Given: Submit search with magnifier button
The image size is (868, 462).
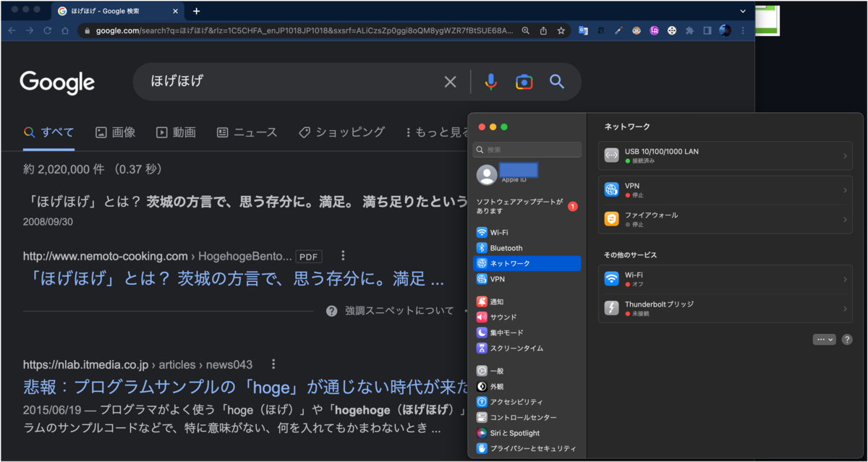Looking at the screenshot, I should 557,82.
